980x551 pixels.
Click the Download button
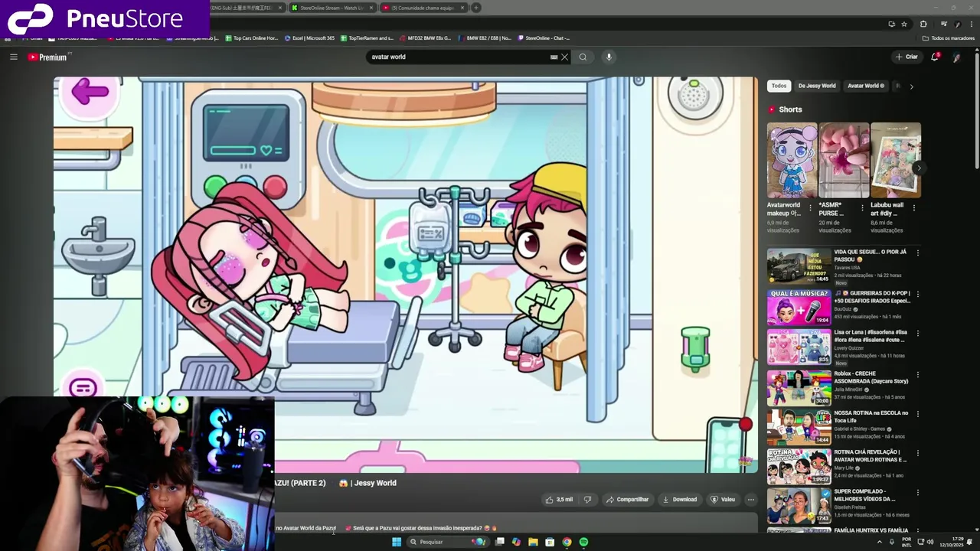click(679, 500)
